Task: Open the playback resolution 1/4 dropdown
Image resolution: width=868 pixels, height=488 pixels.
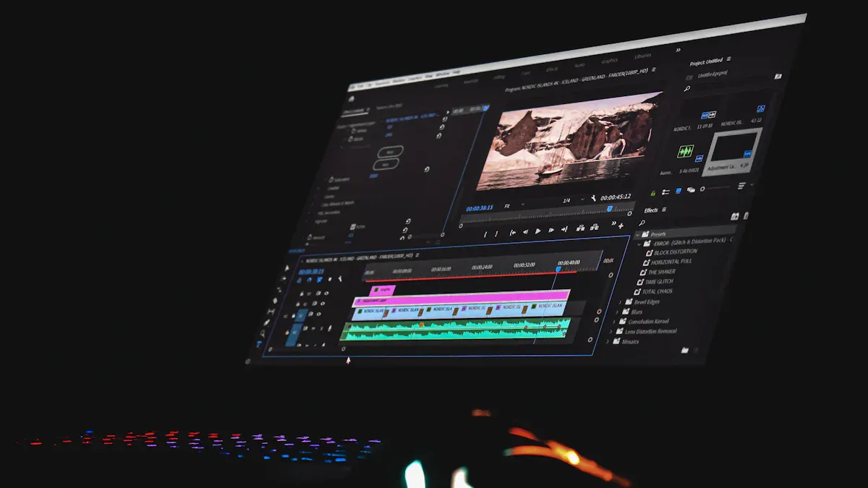Action: (582, 200)
